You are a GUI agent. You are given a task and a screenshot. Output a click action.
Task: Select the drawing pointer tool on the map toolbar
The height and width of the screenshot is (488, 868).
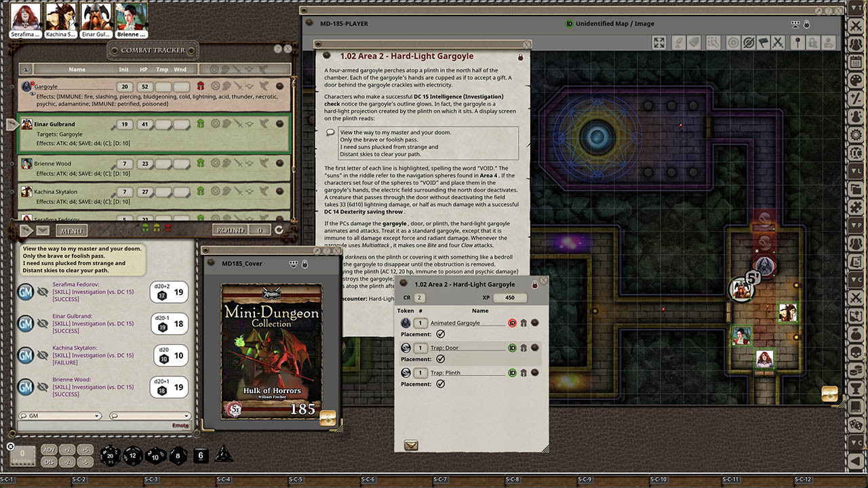coord(678,42)
